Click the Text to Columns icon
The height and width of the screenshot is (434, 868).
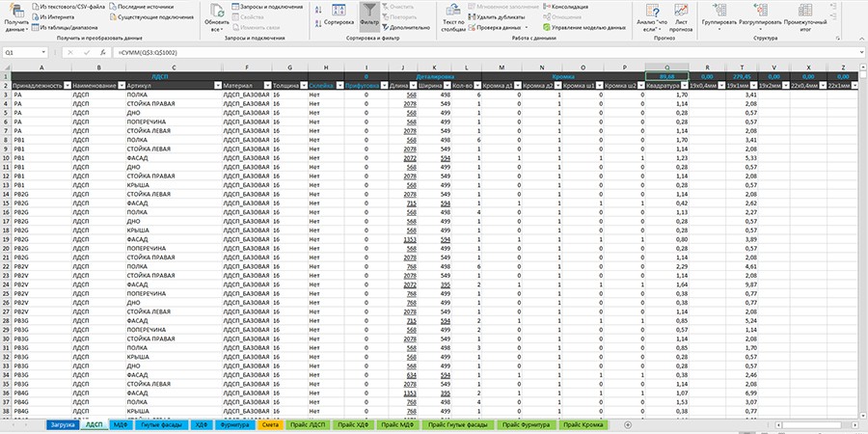pyautogui.click(x=451, y=12)
